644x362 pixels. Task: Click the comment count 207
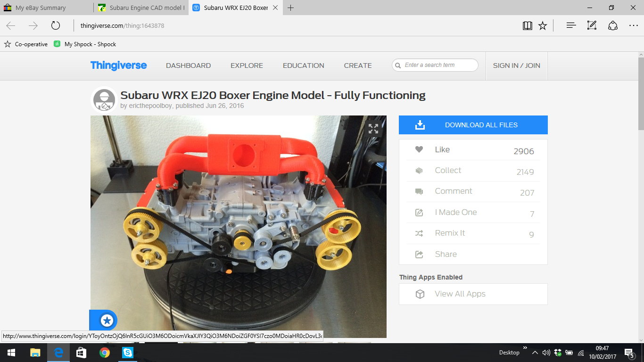tap(527, 193)
